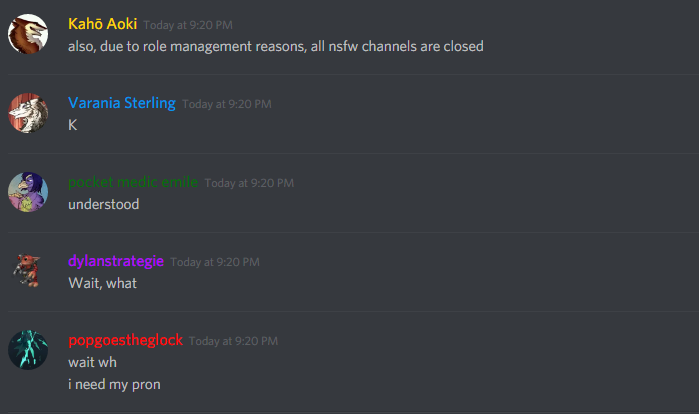Click the Varania Sterling username
Screen dimensions: 699x414
(122, 103)
